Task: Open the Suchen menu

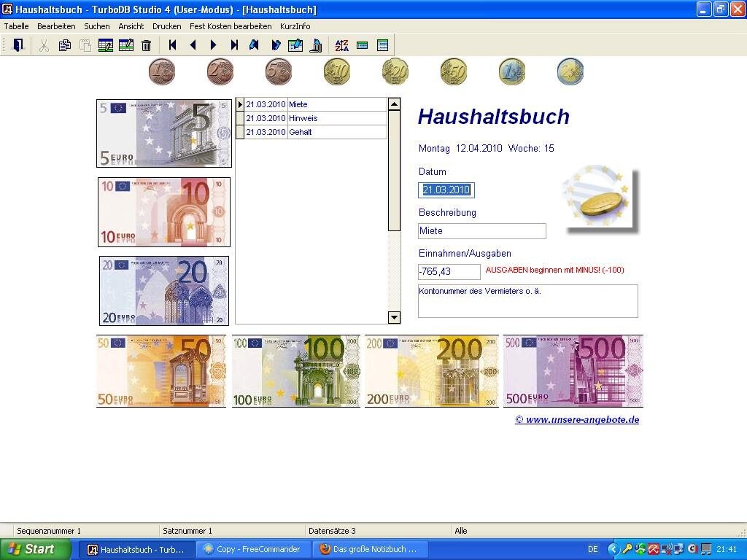Action: pyautogui.click(x=97, y=26)
